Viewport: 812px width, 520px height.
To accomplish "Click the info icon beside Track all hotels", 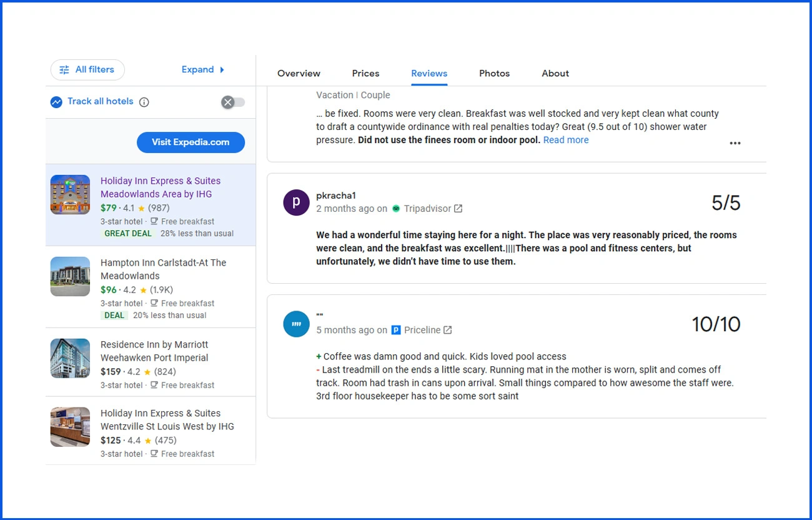I will (144, 101).
